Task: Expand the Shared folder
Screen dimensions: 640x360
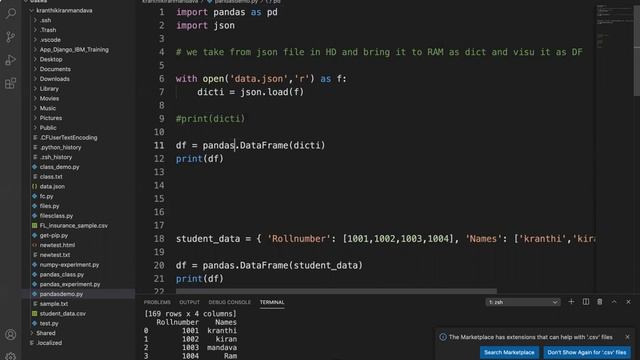Action: (45, 333)
